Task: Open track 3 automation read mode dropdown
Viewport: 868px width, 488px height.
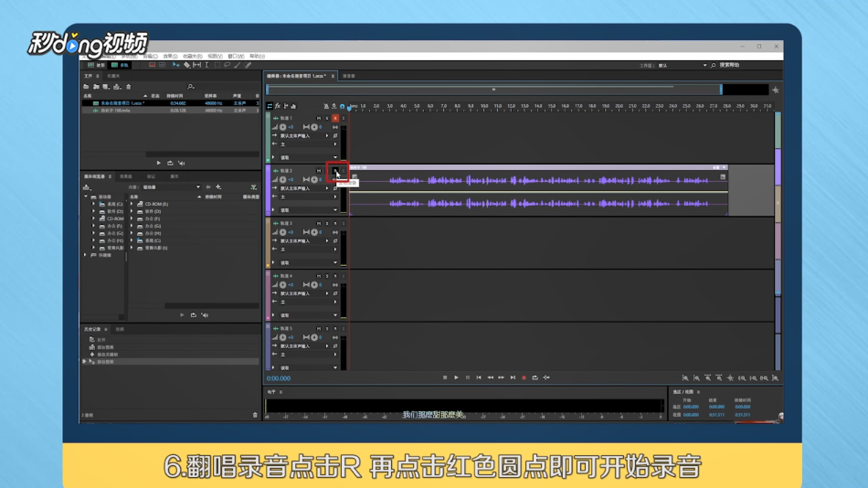Action: point(308,262)
